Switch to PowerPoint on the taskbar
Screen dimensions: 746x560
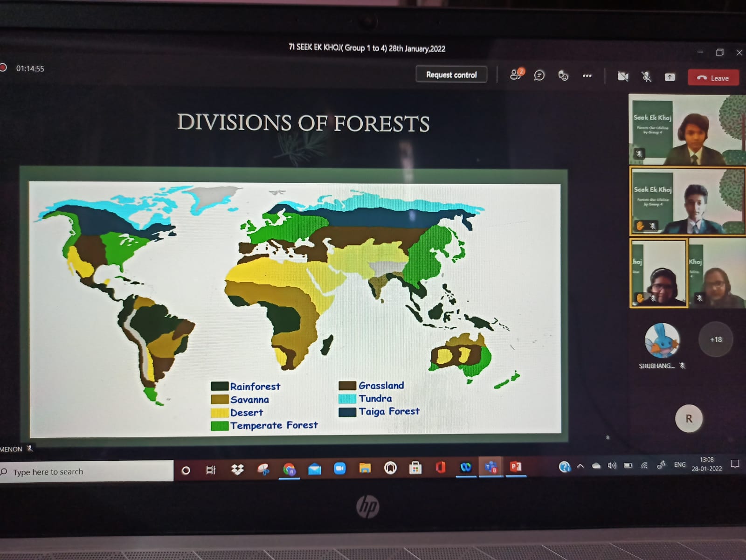[x=515, y=467]
